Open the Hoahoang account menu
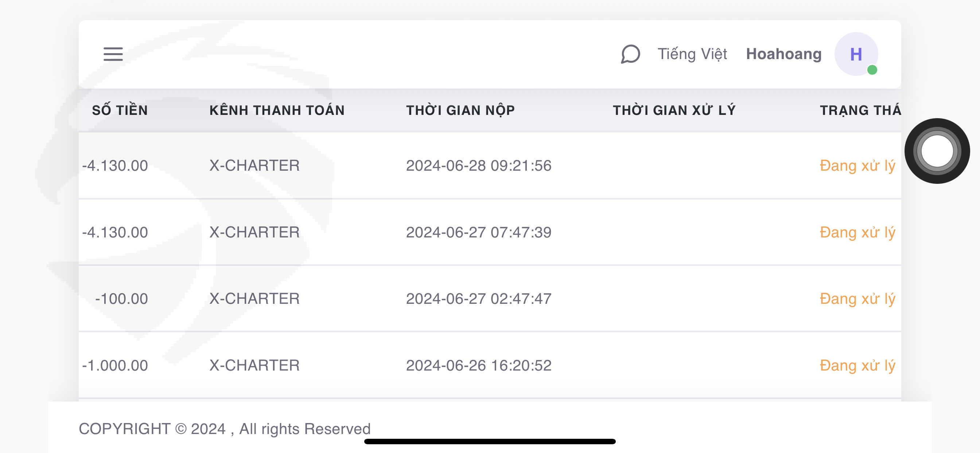 784,54
